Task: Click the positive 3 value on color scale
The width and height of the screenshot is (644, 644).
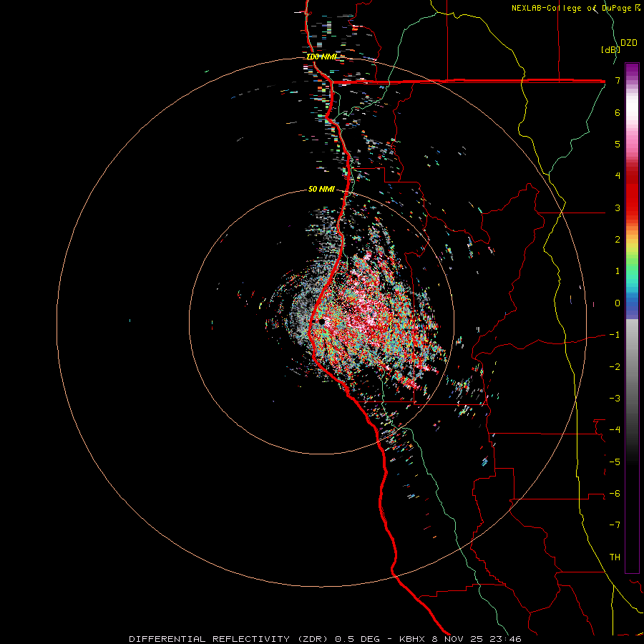Action: 618,208
